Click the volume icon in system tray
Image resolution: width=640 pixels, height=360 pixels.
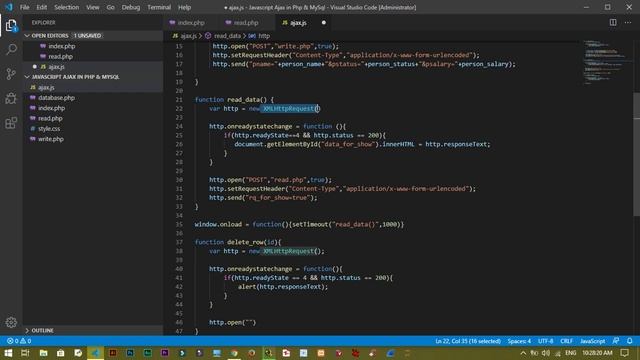tap(546, 353)
